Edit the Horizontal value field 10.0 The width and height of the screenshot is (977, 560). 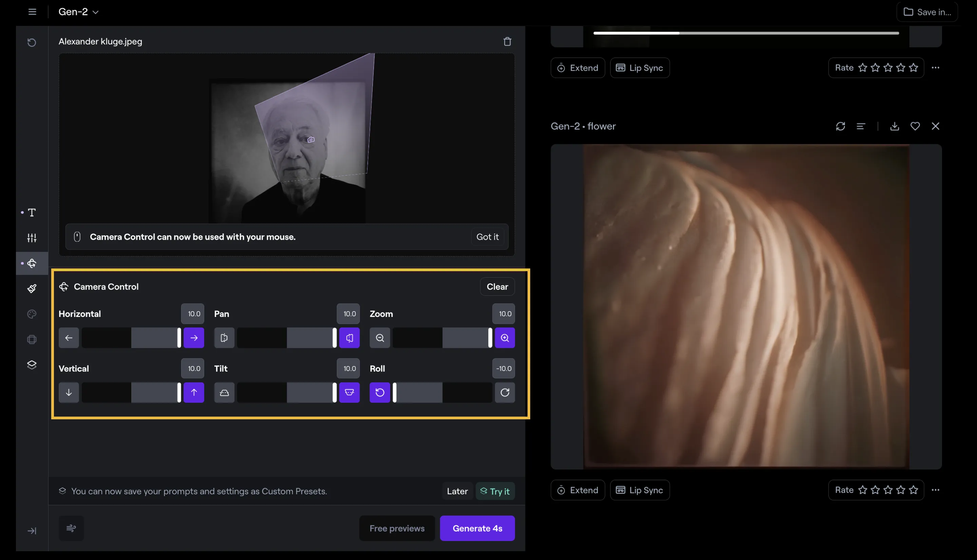tap(193, 314)
